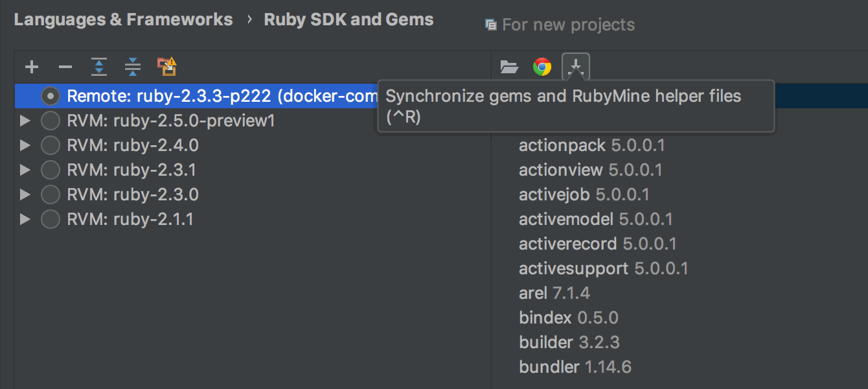
Task: Click the Remote: ruby-2.3.3-p222 row label
Action: (222, 96)
